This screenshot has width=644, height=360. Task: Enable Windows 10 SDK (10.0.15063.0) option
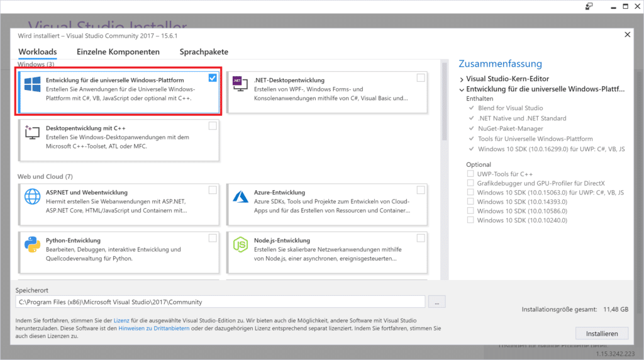tap(470, 192)
